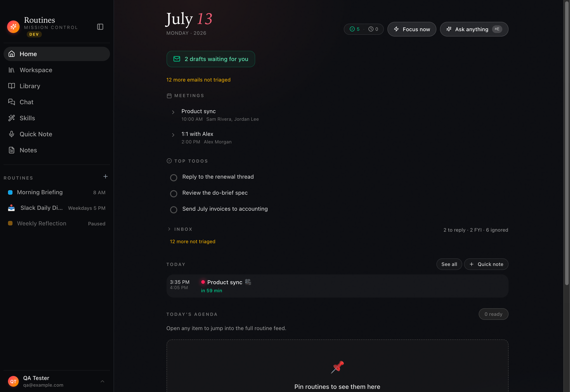Open the paused Weekly Reflection routine

57,224
